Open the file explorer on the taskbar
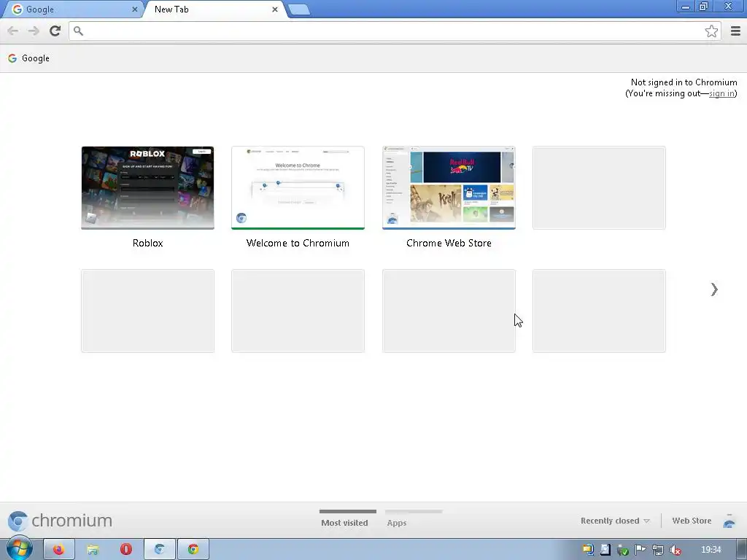 (x=93, y=550)
